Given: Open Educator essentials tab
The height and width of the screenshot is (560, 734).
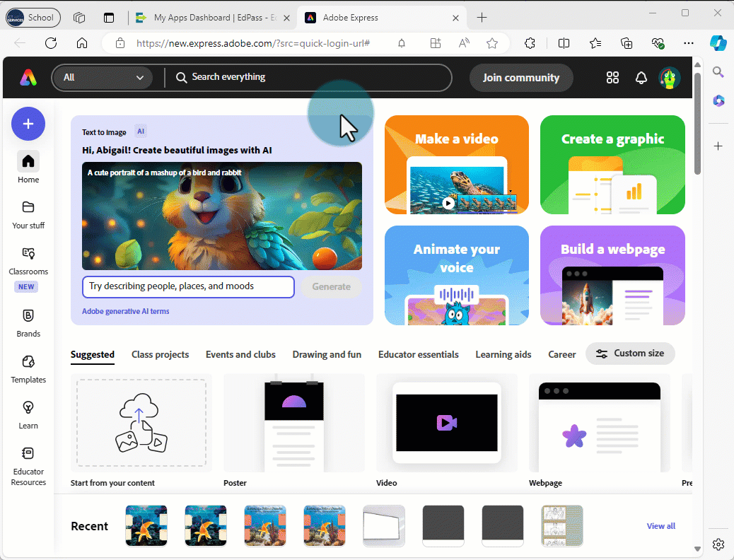Looking at the screenshot, I should [x=419, y=354].
